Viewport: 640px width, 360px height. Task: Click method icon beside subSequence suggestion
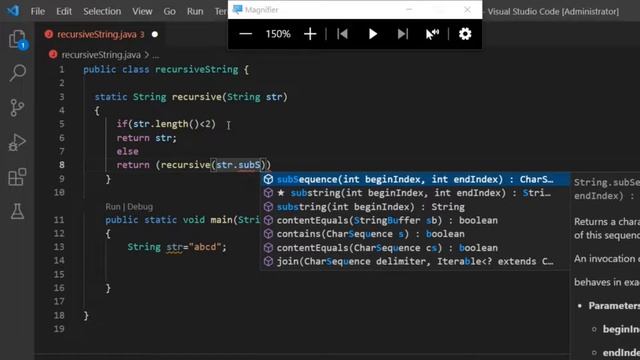[268, 179]
